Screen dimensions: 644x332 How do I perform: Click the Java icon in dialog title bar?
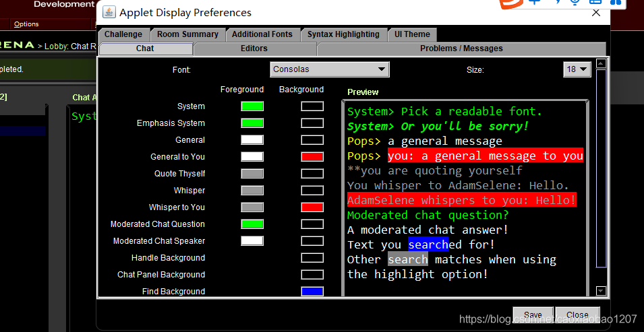pyautogui.click(x=109, y=12)
